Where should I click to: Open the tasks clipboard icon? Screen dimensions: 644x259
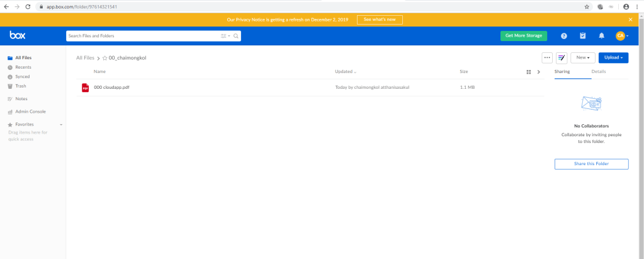(582, 36)
